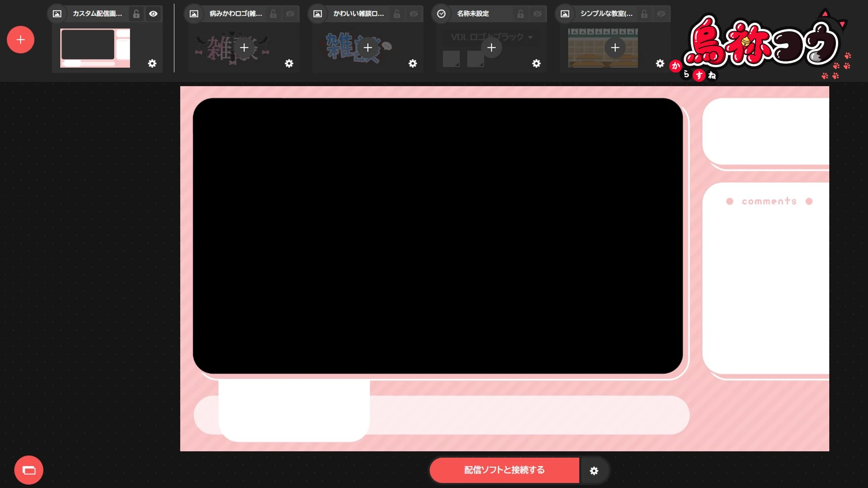Add シンプルな教室 asset with plus button
This screenshot has height=488, width=868.
coord(615,47)
